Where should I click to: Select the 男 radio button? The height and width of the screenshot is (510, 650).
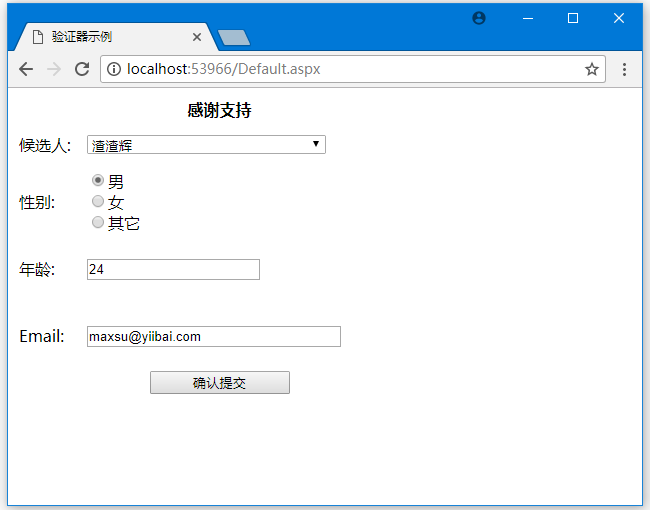click(98, 181)
